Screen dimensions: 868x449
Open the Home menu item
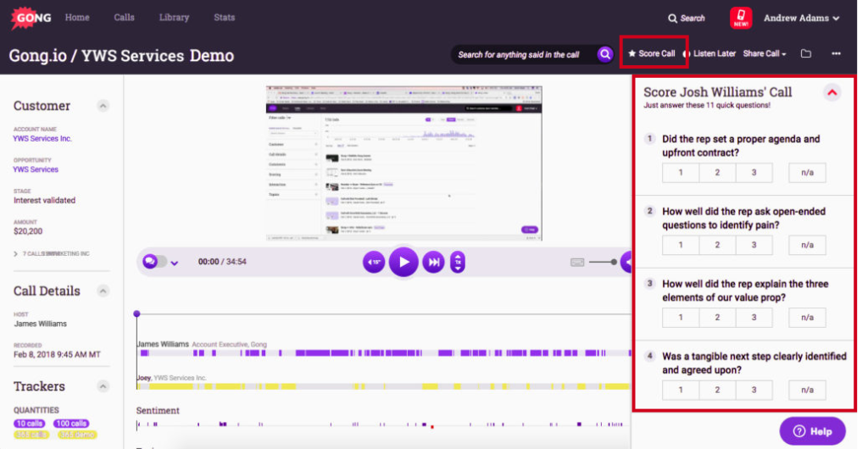point(77,18)
